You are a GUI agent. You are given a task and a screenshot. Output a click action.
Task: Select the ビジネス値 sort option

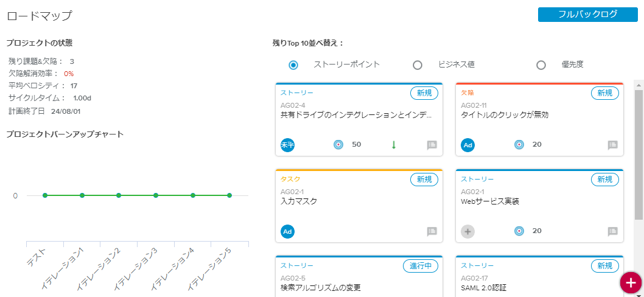click(x=418, y=65)
